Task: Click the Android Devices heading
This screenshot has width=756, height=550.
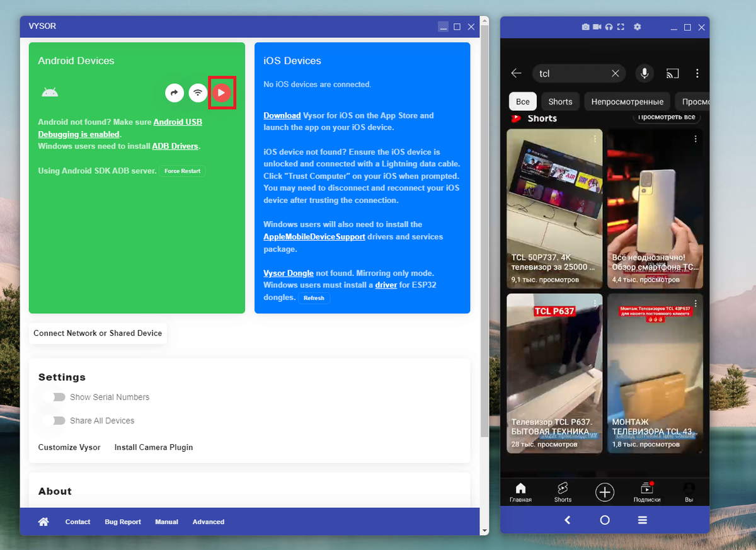Action: coord(76,60)
